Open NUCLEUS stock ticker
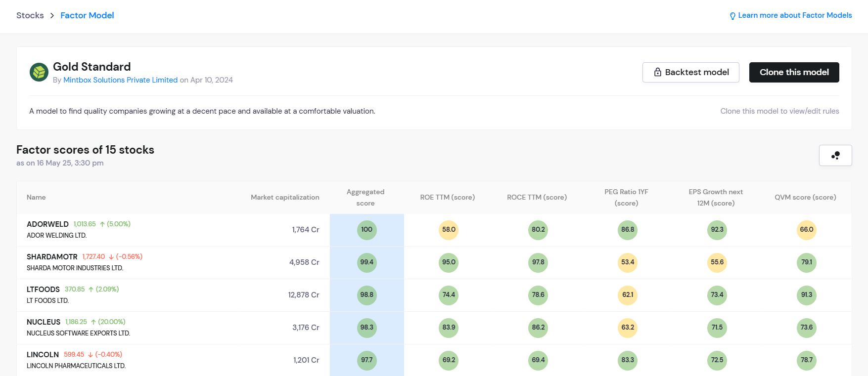Viewport: 868px width, 376px height. 44,322
